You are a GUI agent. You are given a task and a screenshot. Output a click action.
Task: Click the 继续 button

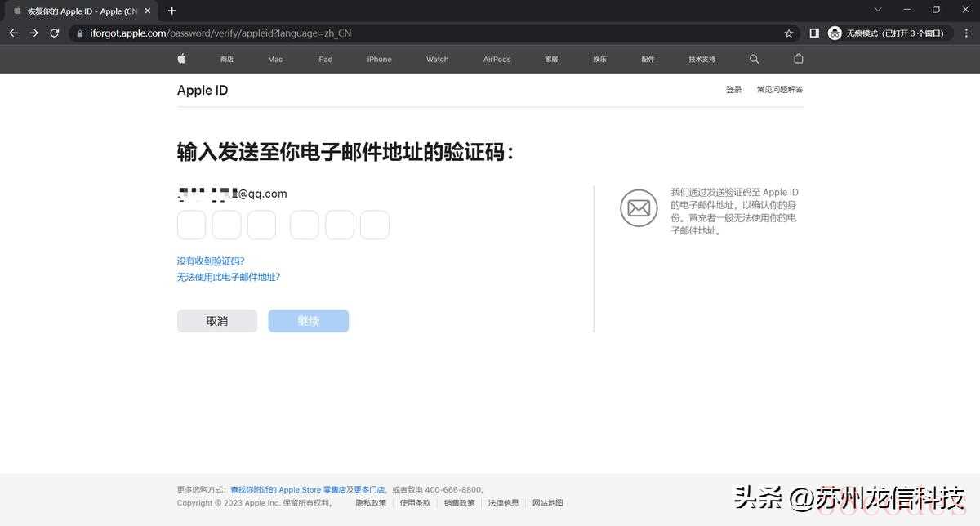click(x=309, y=321)
